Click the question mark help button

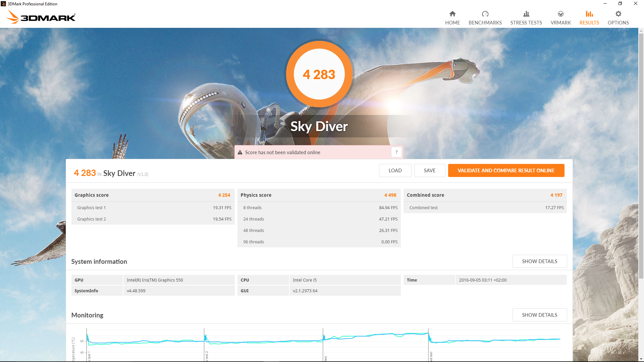396,152
